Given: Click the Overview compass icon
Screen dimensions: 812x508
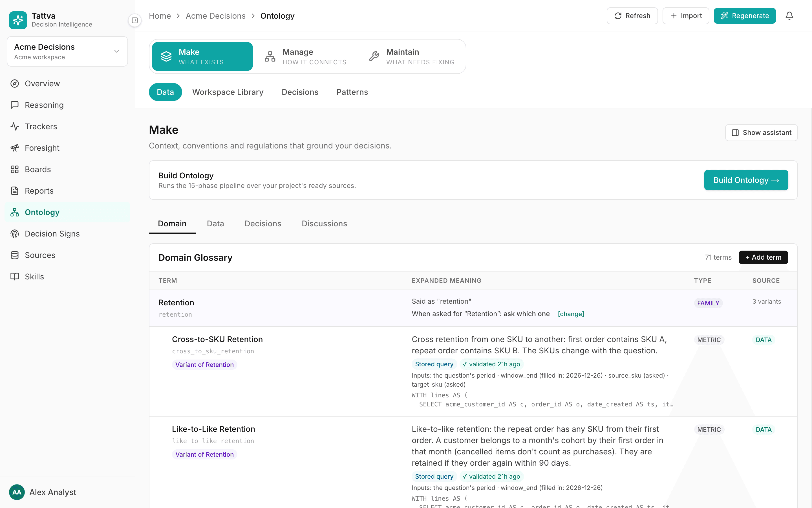Looking at the screenshot, I should point(14,84).
